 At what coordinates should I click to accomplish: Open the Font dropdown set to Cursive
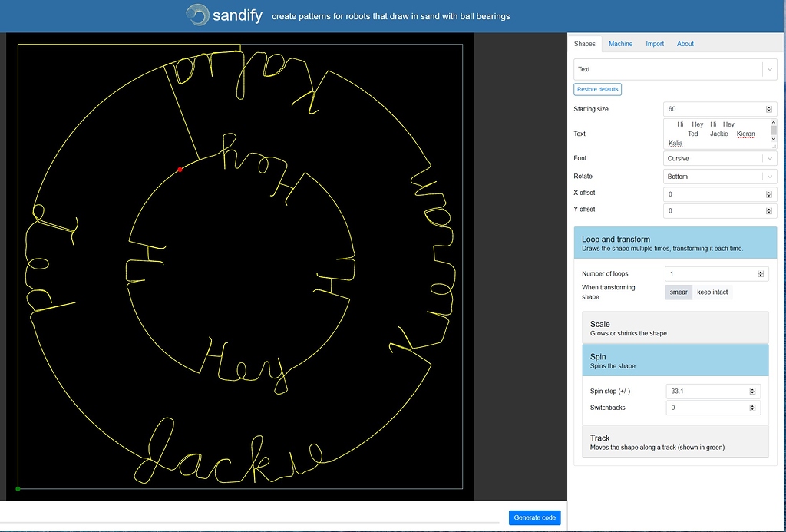[x=719, y=158]
